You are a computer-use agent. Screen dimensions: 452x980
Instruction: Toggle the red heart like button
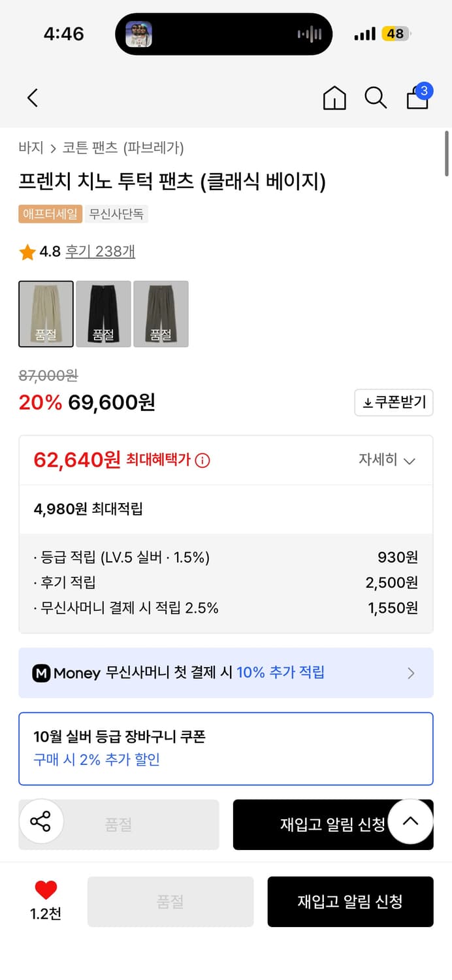point(46,890)
